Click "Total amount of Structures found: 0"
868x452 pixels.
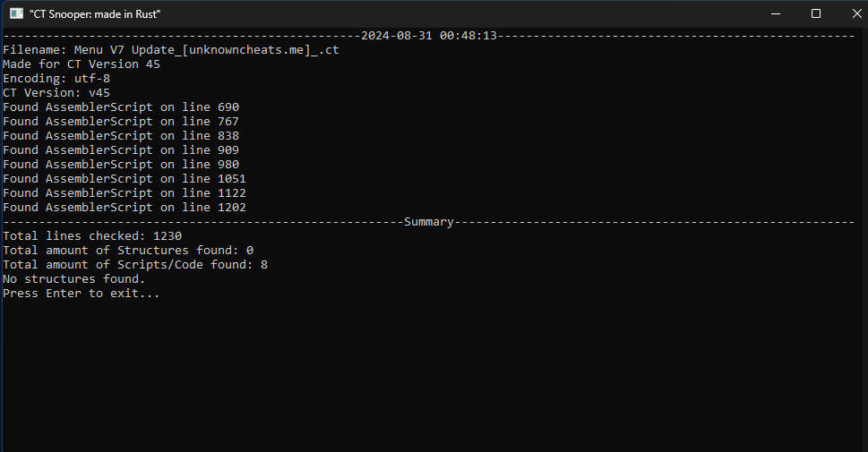point(128,251)
